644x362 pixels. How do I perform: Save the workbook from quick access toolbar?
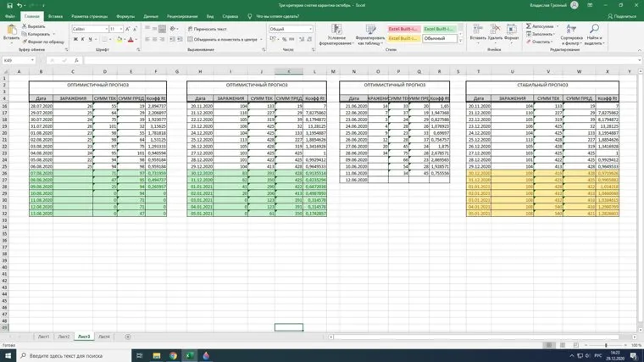point(7,5)
